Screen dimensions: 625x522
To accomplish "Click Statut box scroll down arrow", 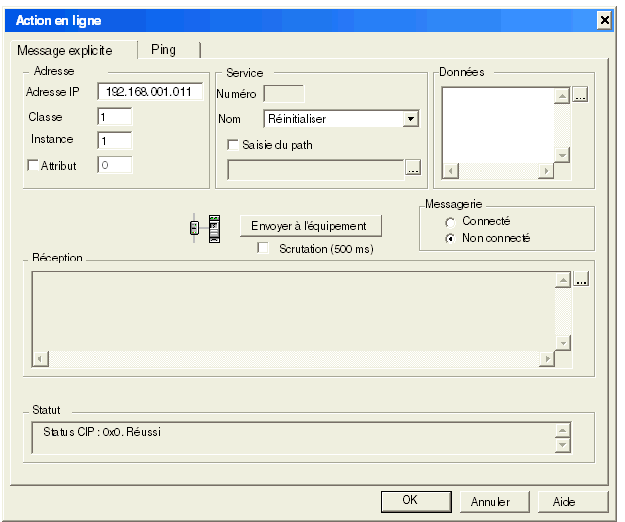I will click(x=562, y=445).
